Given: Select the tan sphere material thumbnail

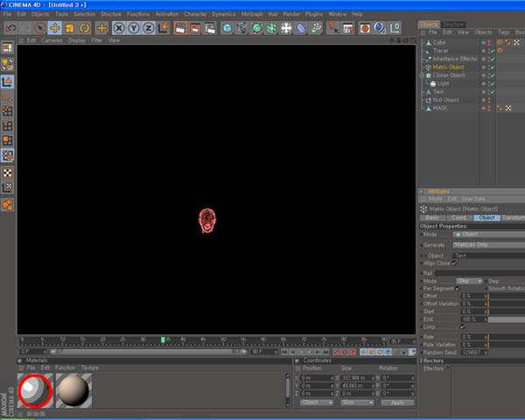Looking at the screenshot, I should 73,391.
